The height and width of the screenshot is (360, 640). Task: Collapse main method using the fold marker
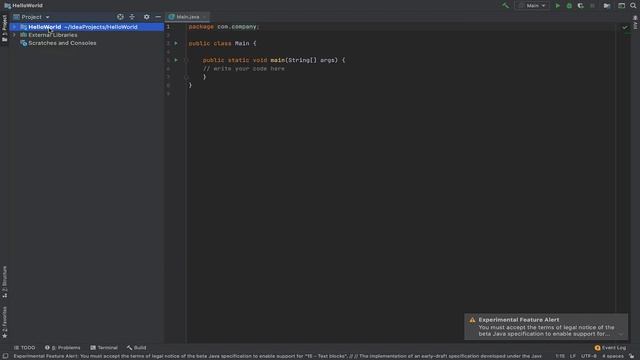(x=186, y=60)
